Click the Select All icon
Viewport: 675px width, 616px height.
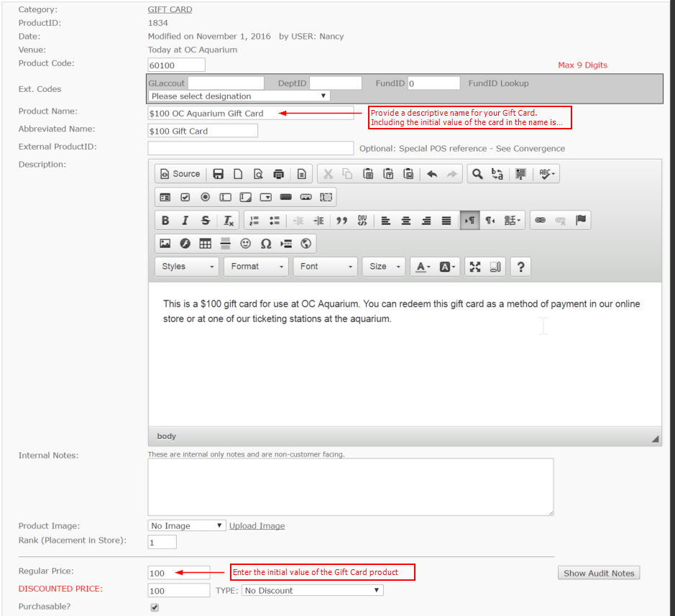pyautogui.click(x=520, y=174)
